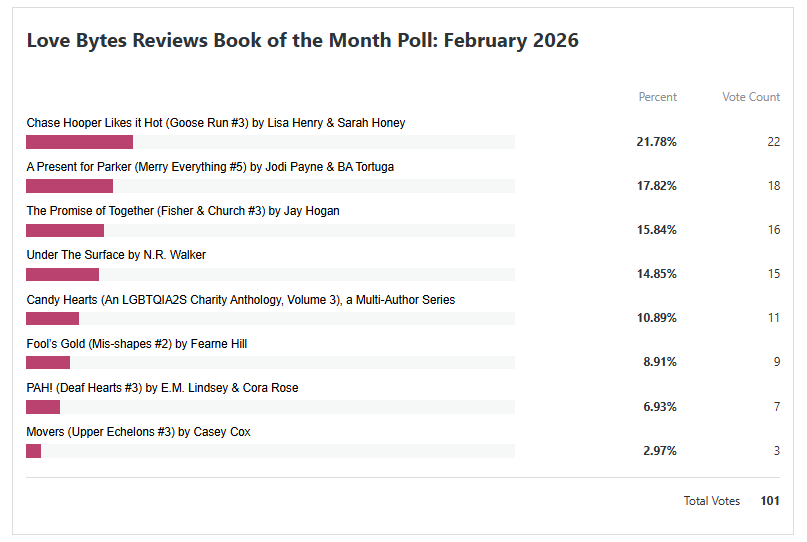Select Fool's Gold by Fearne Hill
Viewport: 807px width, 542px height.
click(x=137, y=344)
